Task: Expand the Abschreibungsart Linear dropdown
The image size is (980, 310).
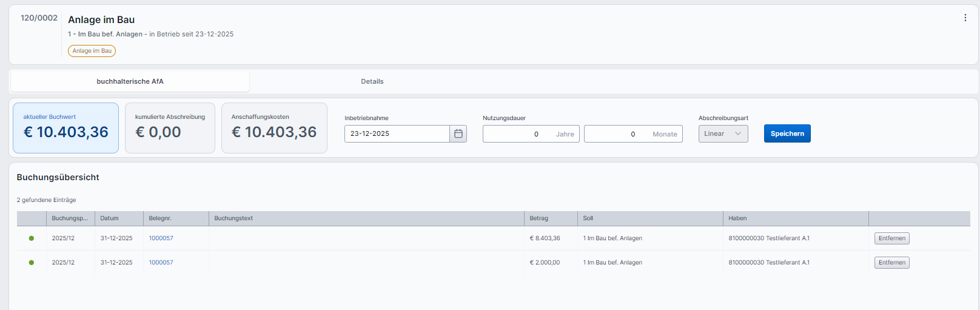Action: 723,133
